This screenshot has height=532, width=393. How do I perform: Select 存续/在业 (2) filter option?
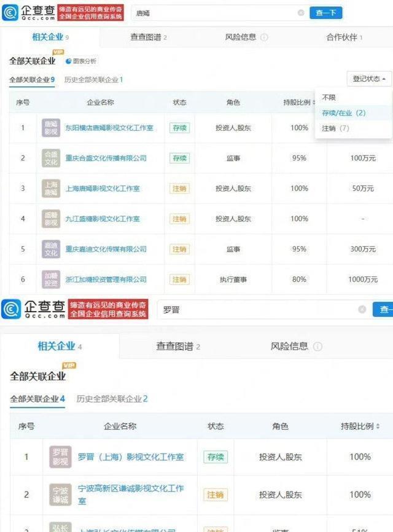pyautogui.click(x=344, y=113)
